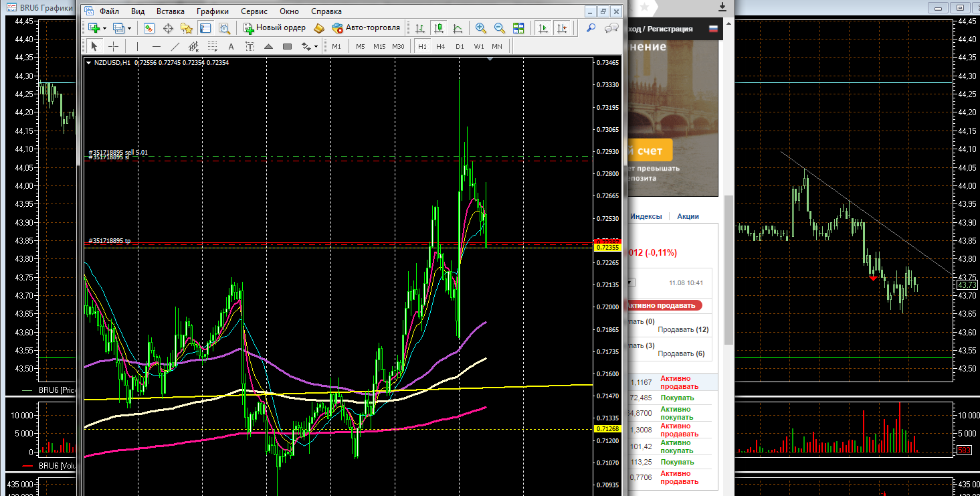Expand the profiles dropdown arrow

(129, 28)
